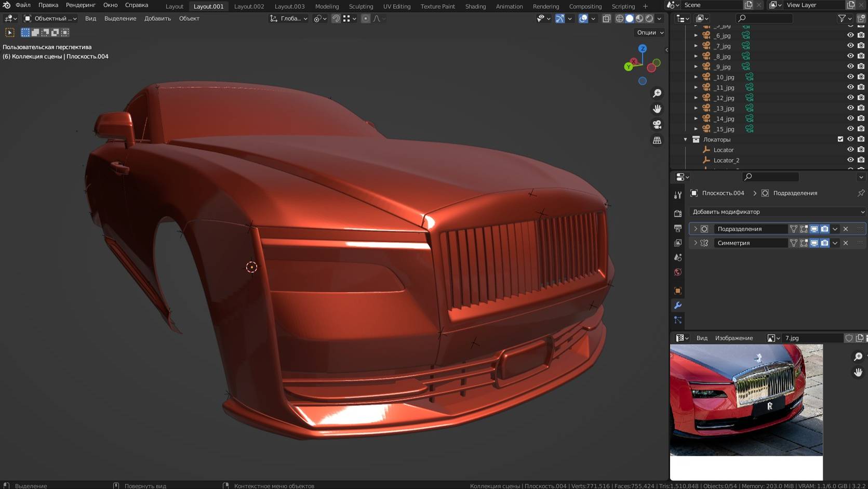Click the Blender logo menu
Image resolution: width=868 pixels, height=489 pixels.
7,5
